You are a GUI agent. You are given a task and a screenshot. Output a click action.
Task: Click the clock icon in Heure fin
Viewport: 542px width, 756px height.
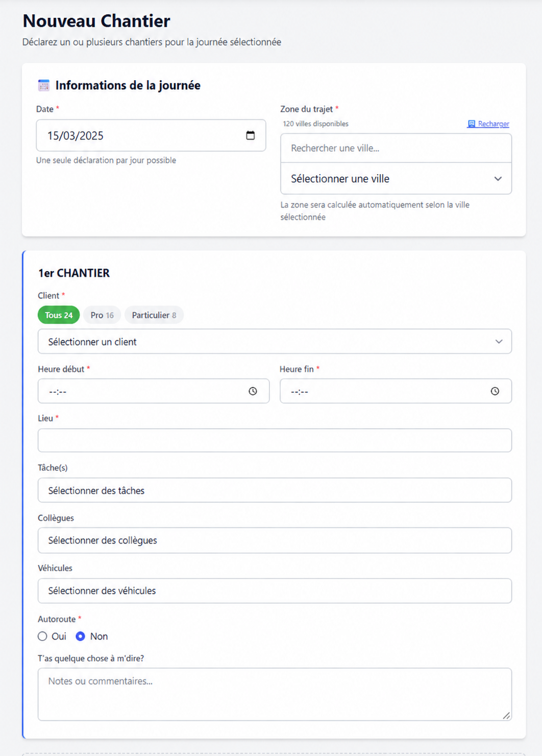495,391
